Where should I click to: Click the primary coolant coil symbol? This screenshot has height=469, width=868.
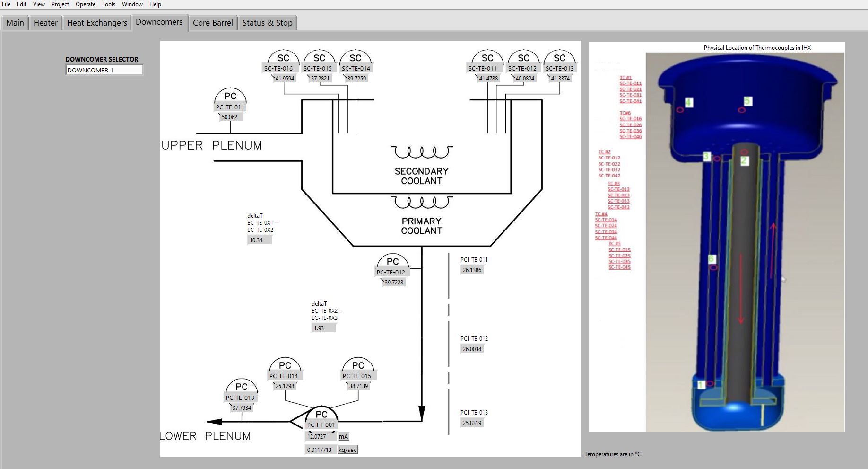[x=421, y=203]
